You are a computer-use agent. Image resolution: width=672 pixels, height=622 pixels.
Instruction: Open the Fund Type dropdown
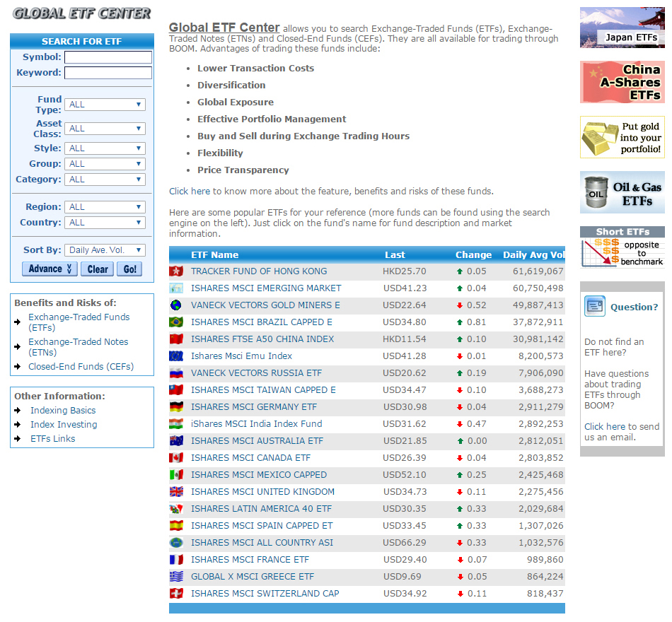pyautogui.click(x=105, y=105)
